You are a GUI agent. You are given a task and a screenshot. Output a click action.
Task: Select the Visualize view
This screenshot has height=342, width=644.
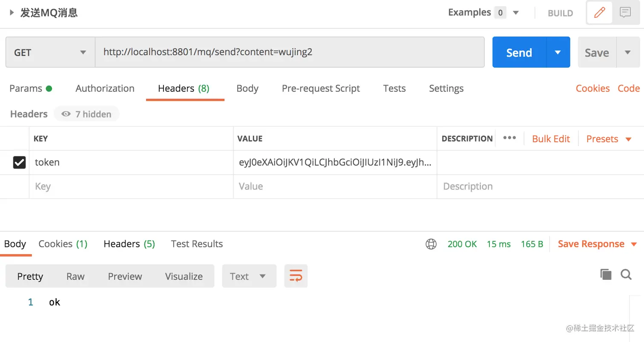(184, 276)
